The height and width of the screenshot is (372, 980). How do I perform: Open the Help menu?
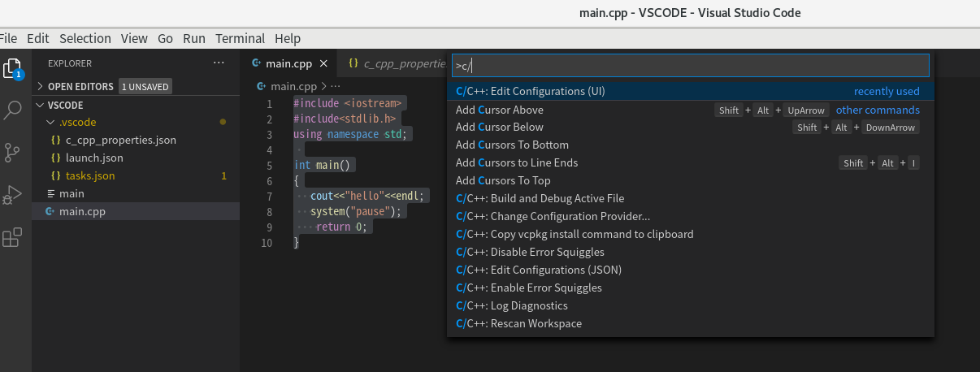click(288, 38)
